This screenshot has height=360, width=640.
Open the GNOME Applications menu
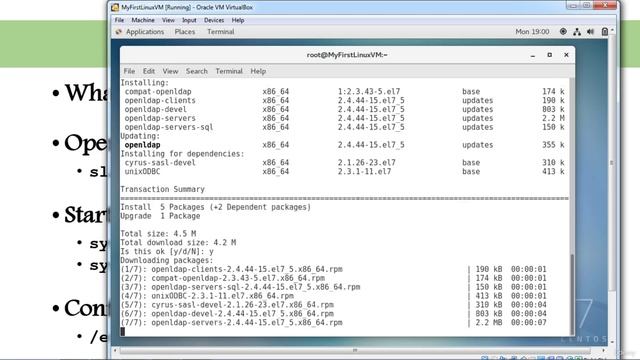pyautogui.click(x=144, y=31)
